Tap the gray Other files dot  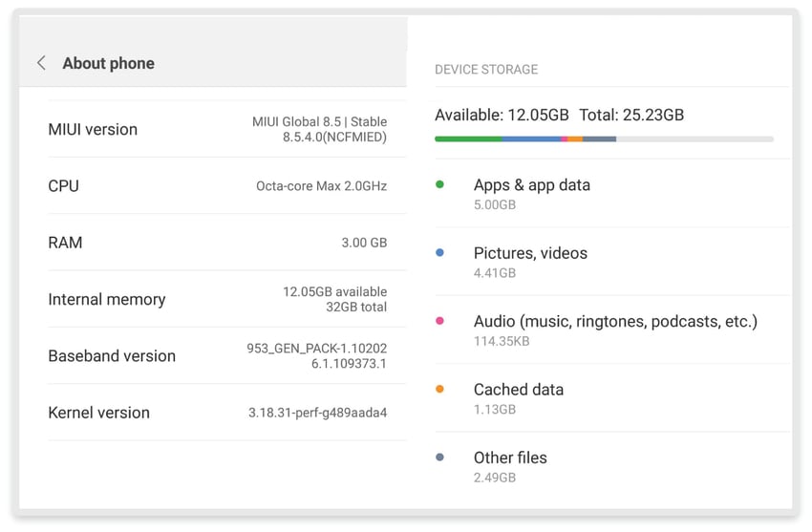point(439,458)
